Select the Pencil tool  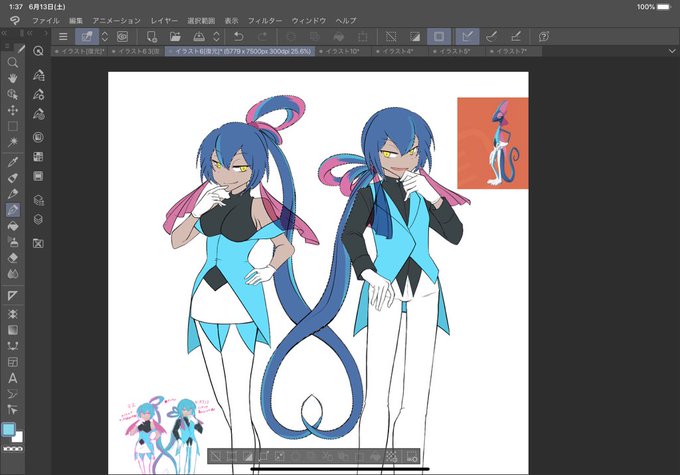[13, 193]
